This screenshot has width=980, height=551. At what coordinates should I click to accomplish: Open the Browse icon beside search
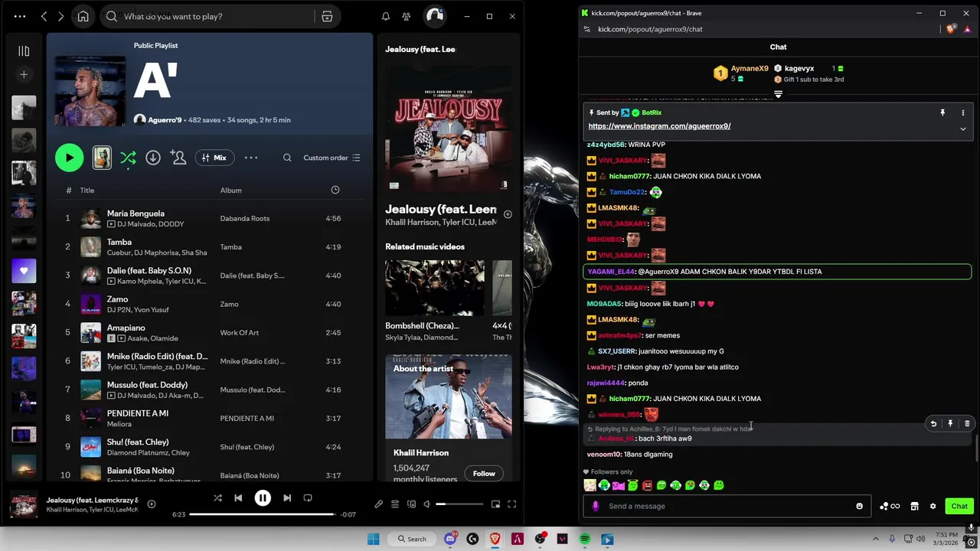(327, 16)
